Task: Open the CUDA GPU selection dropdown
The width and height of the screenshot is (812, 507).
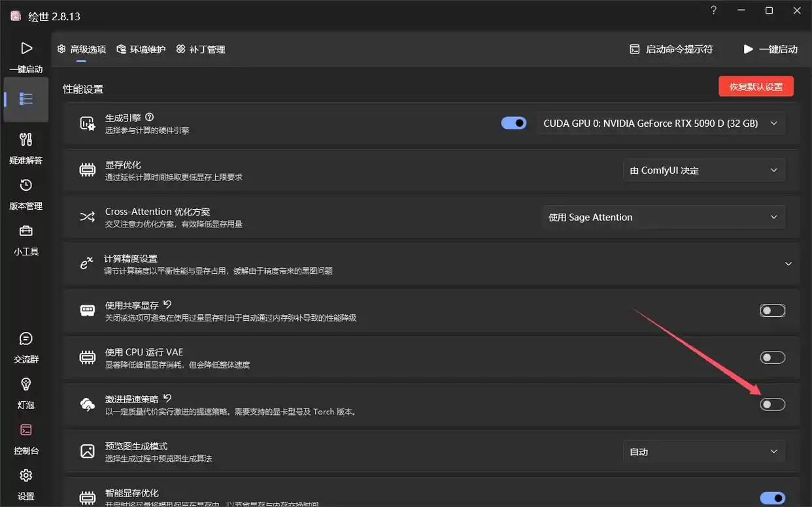Action: tap(660, 123)
